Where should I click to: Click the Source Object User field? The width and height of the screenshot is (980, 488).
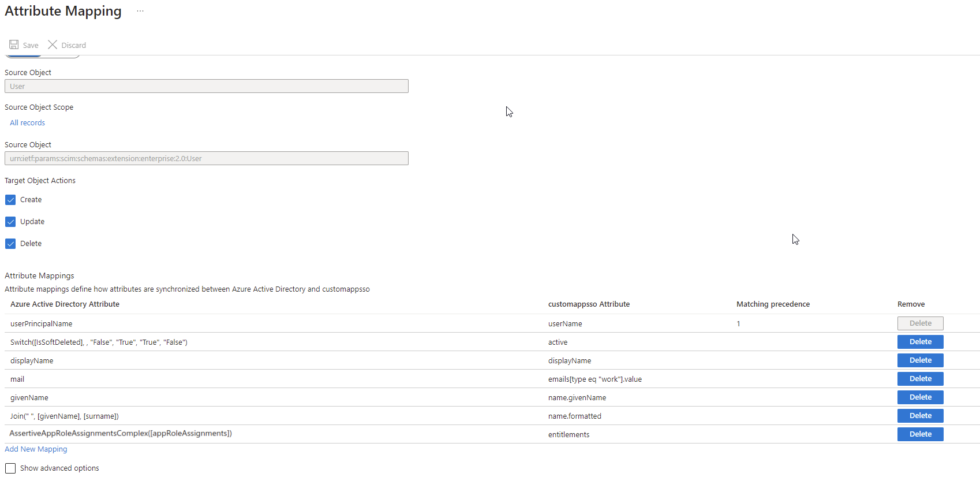206,87
